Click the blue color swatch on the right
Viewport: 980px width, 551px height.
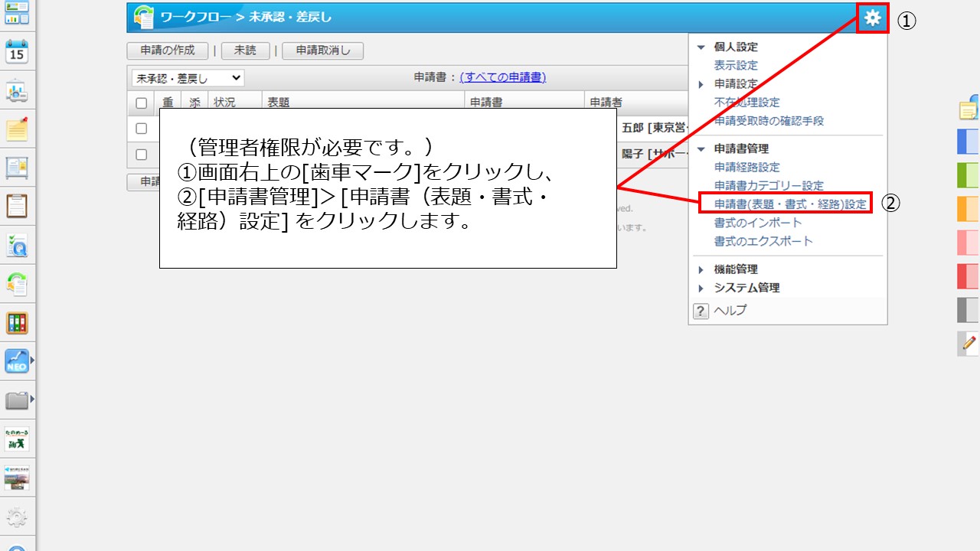pos(969,142)
